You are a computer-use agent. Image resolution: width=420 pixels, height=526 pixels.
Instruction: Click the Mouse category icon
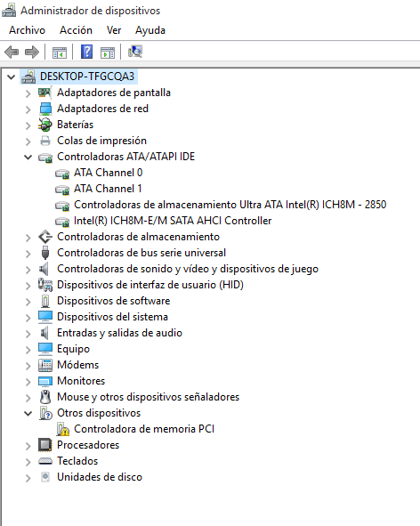tap(45, 397)
